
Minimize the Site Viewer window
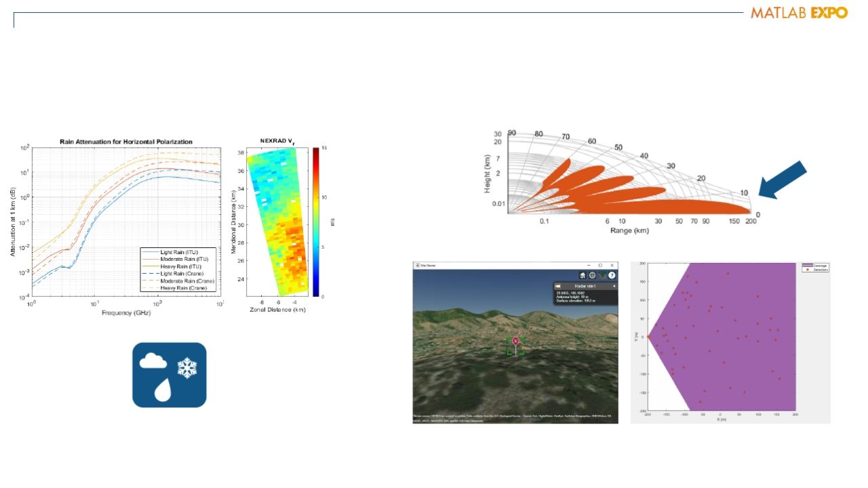pos(588,265)
